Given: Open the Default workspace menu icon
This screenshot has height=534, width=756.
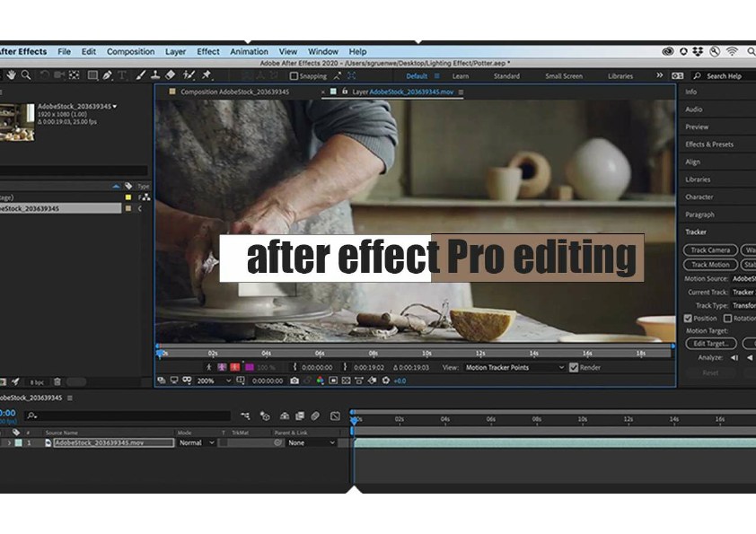Looking at the screenshot, I should 437,76.
